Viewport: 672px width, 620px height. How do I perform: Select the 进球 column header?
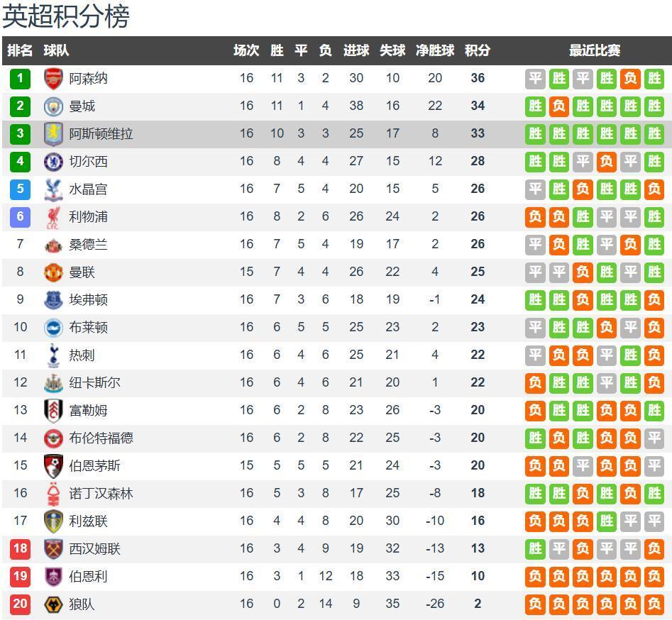(x=356, y=50)
